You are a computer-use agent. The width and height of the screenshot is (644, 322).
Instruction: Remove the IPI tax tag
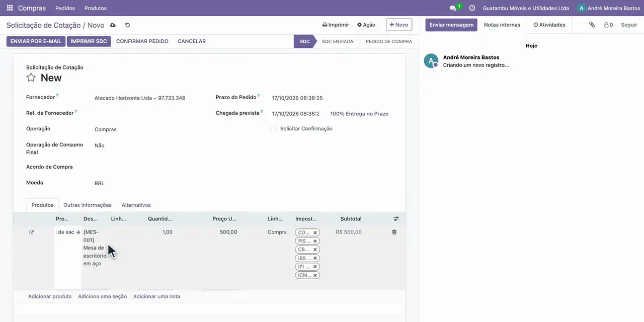[315, 267]
